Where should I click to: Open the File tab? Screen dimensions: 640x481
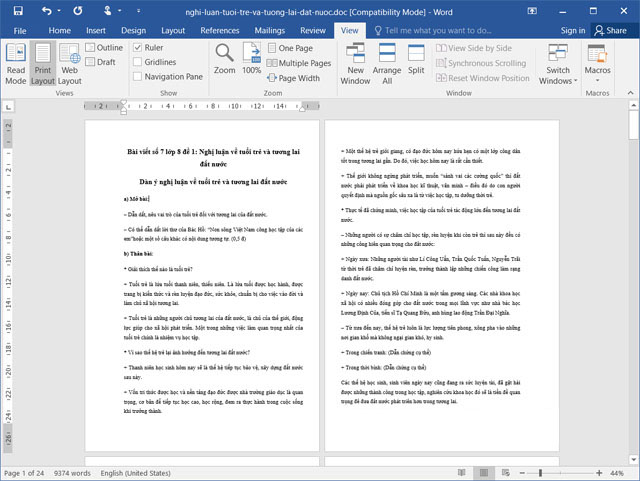tap(20, 31)
